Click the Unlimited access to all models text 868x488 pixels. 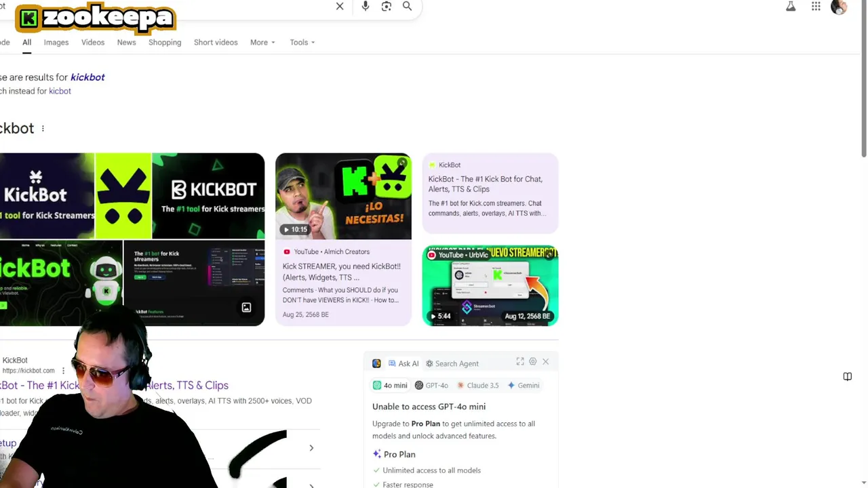(x=431, y=470)
